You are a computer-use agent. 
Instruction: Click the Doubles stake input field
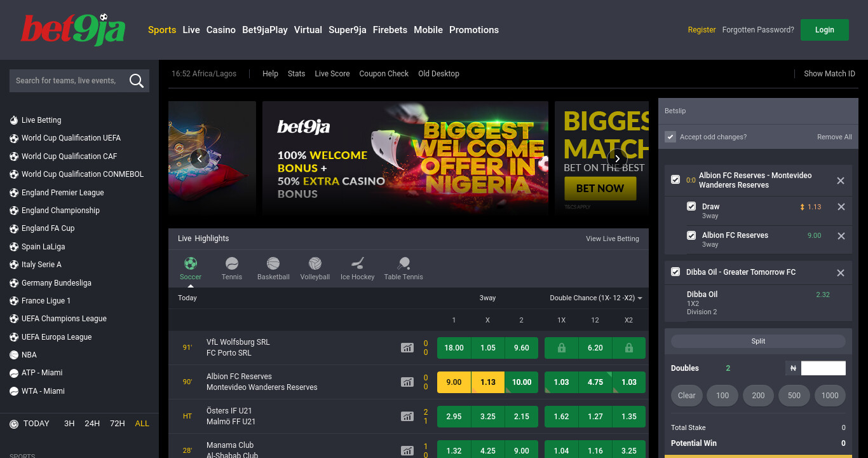(x=824, y=368)
